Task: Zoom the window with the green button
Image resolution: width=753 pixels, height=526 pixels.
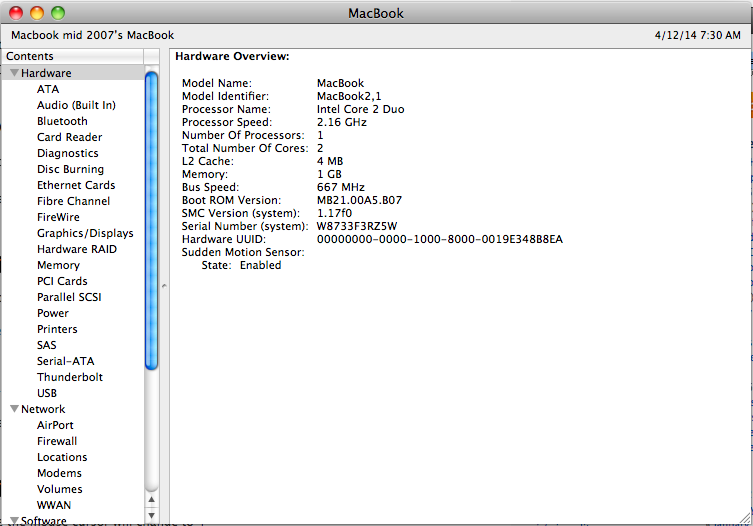Action: (58, 13)
